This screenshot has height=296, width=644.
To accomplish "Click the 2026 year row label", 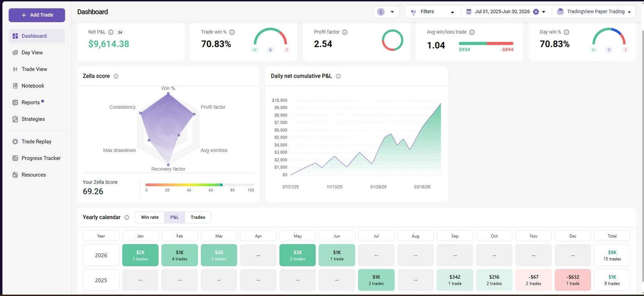I will click(101, 255).
